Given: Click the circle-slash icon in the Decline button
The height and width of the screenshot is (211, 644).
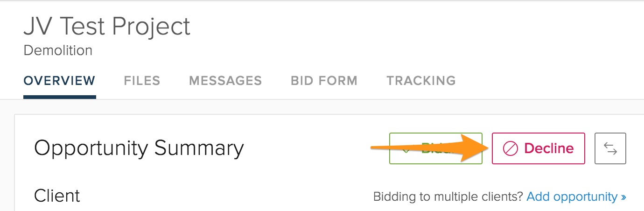Looking at the screenshot, I should [510, 149].
